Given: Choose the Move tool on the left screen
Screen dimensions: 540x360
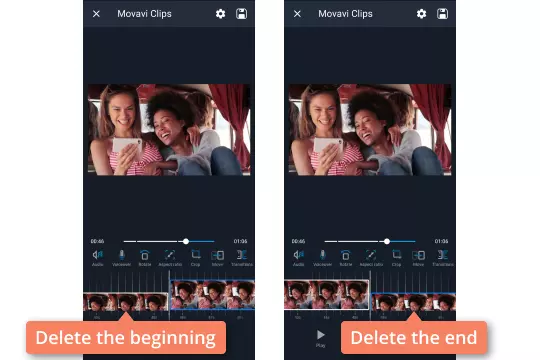Looking at the screenshot, I should pyautogui.click(x=218, y=257).
